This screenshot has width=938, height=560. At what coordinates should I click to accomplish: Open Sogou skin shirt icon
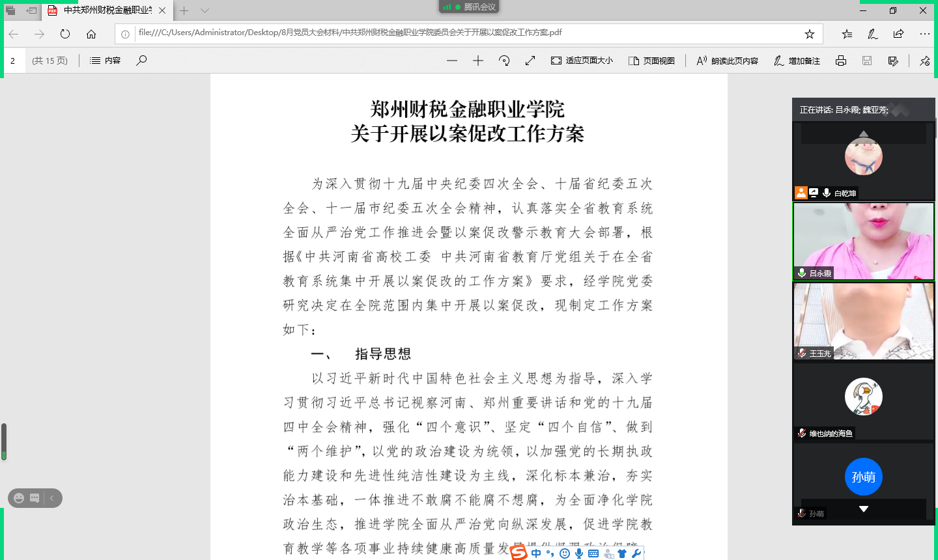[x=622, y=553]
